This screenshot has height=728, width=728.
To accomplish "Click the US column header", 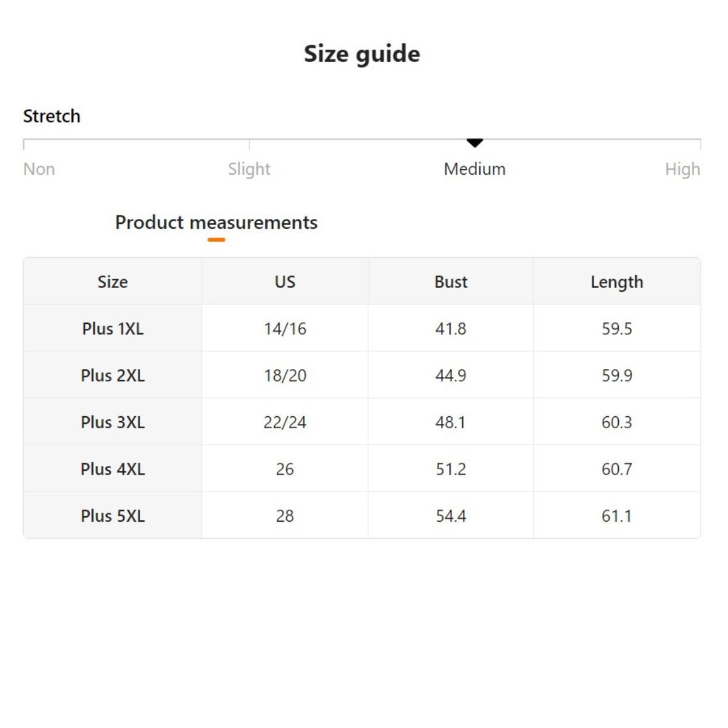I will tap(285, 281).
